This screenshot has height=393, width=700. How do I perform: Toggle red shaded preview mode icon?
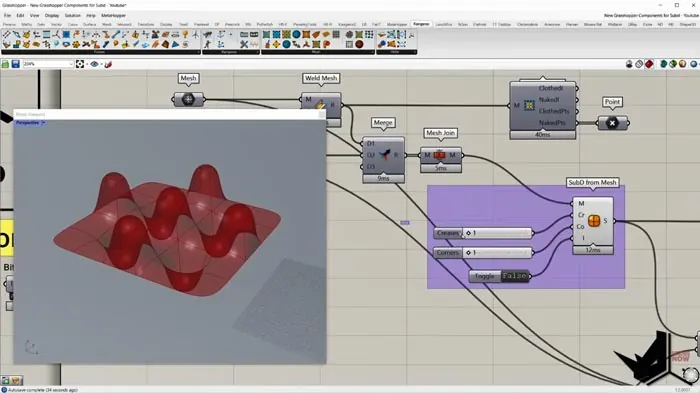point(649,64)
